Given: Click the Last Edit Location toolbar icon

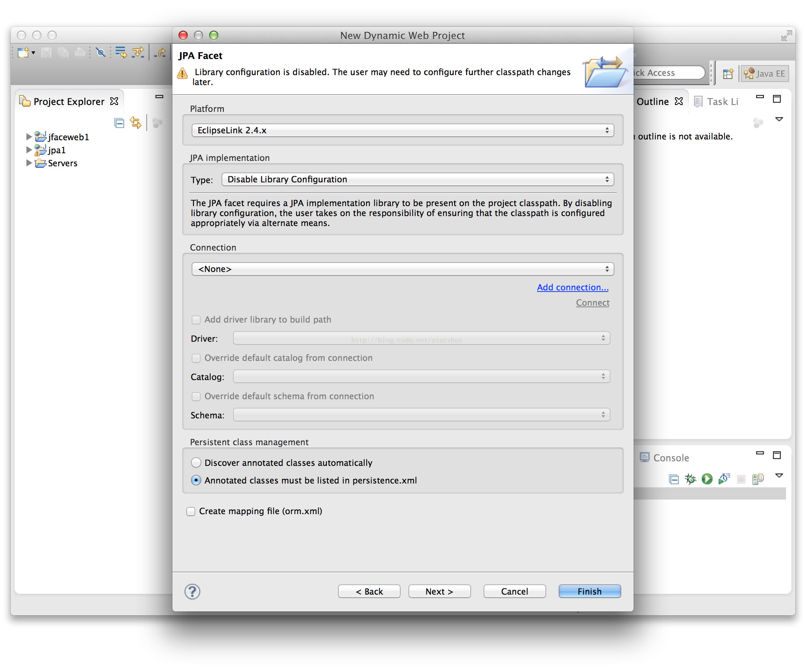Looking at the screenshot, I should tap(160, 52).
